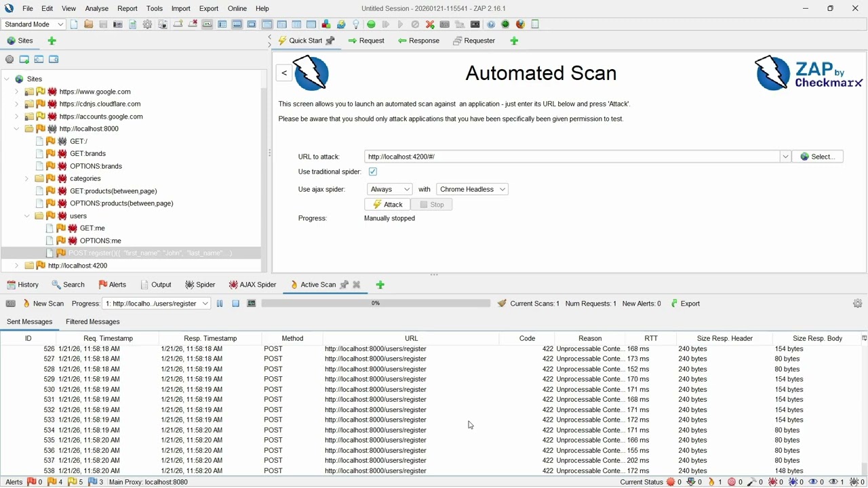Toggle the Use traditional spider checkbox

(x=373, y=171)
